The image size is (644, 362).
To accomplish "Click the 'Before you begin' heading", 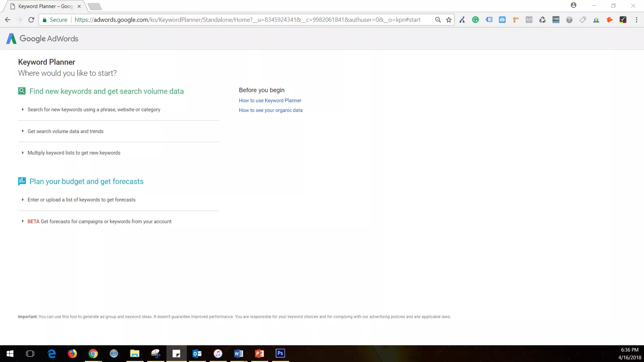I will click(261, 90).
